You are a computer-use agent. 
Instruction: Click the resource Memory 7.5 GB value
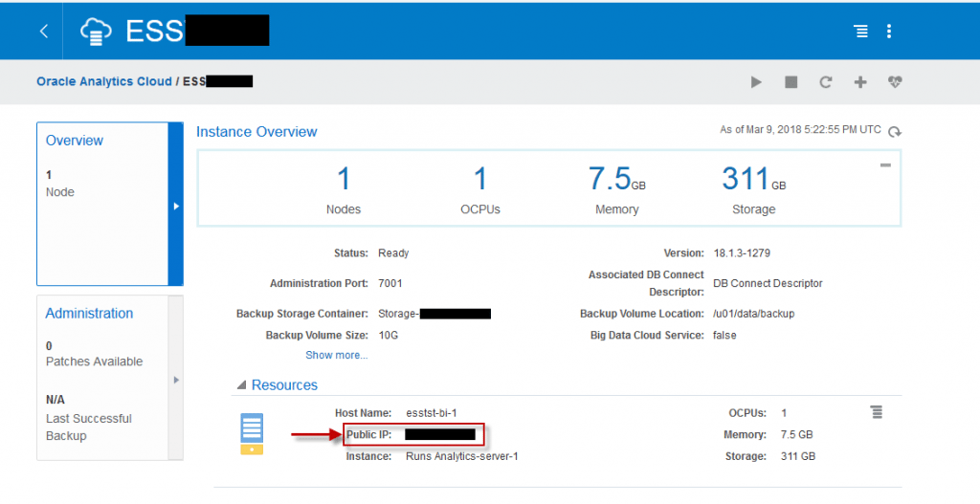coord(796,434)
